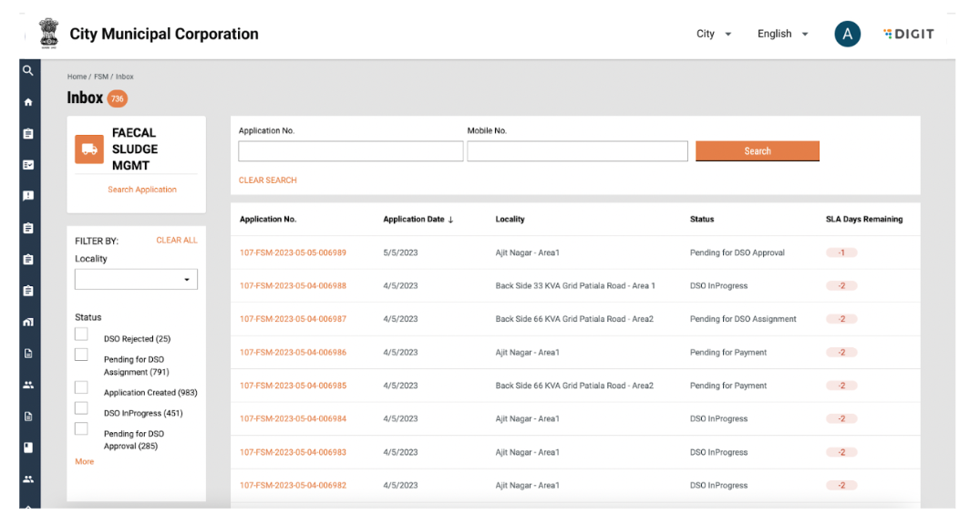Viewport: 980px width, 525px height.
Task: Sort by Application Date column header
Action: coord(418,220)
